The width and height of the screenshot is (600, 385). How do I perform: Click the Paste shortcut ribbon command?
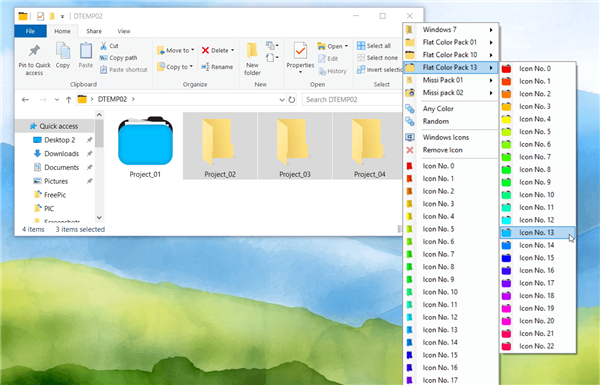pos(123,70)
